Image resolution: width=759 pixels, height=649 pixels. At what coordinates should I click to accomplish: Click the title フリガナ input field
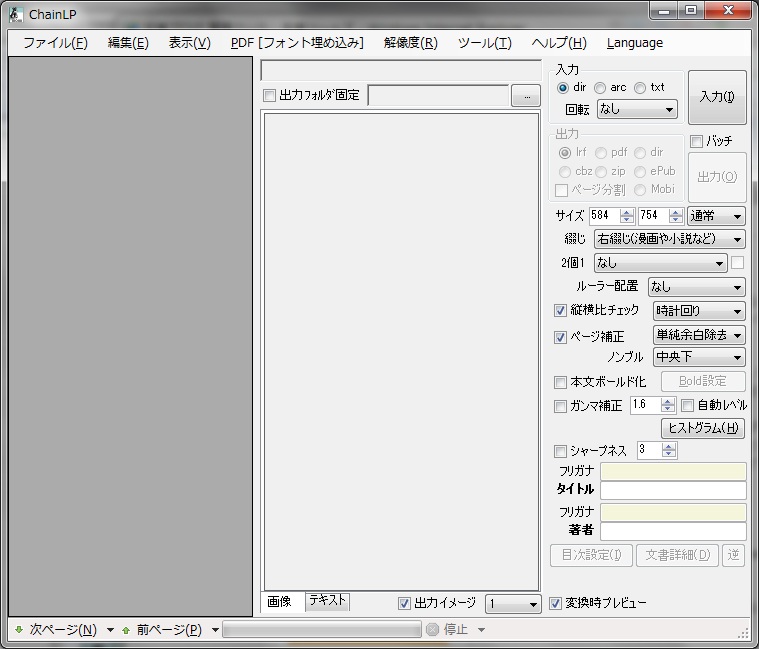673,471
